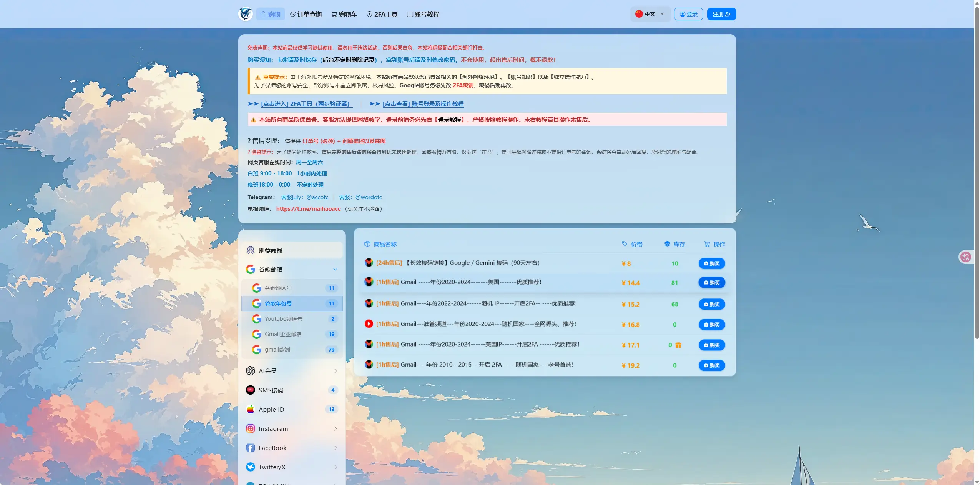The width and height of the screenshot is (980, 485).
Task: Expand the Twitter/X category chevron
Action: pyautogui.click(x=336, y=467)
